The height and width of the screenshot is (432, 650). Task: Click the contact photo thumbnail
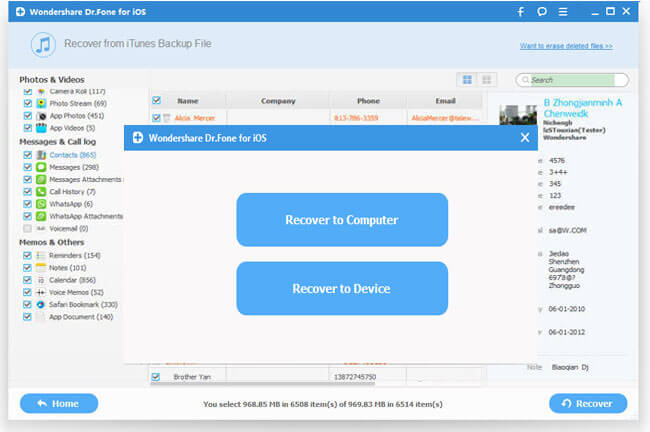coord(518,115)
